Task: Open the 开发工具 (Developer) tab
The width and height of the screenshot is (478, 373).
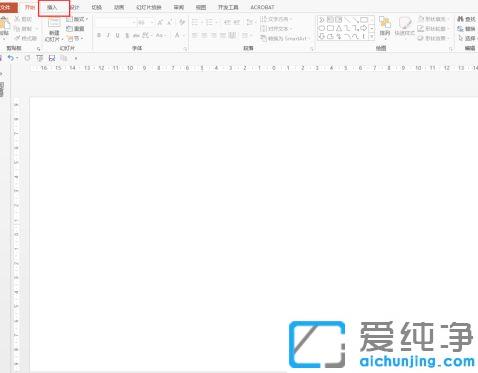Action: (228, 7)
